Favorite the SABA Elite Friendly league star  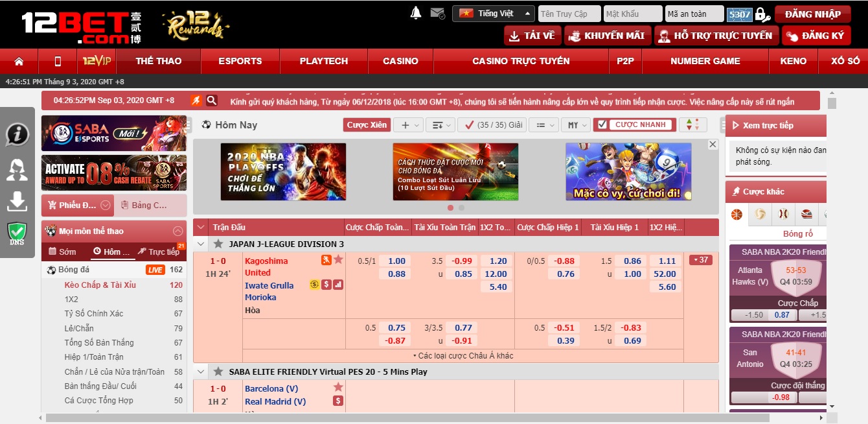pos(218,371)
